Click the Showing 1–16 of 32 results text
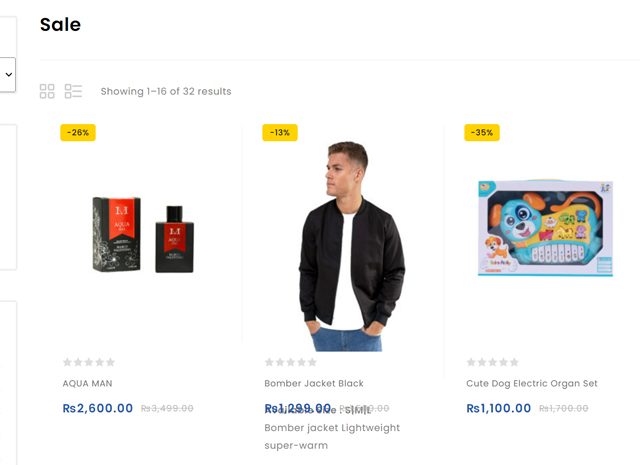Screen dimensions: 640x465 pyautogui.click(x=166, y=92)
